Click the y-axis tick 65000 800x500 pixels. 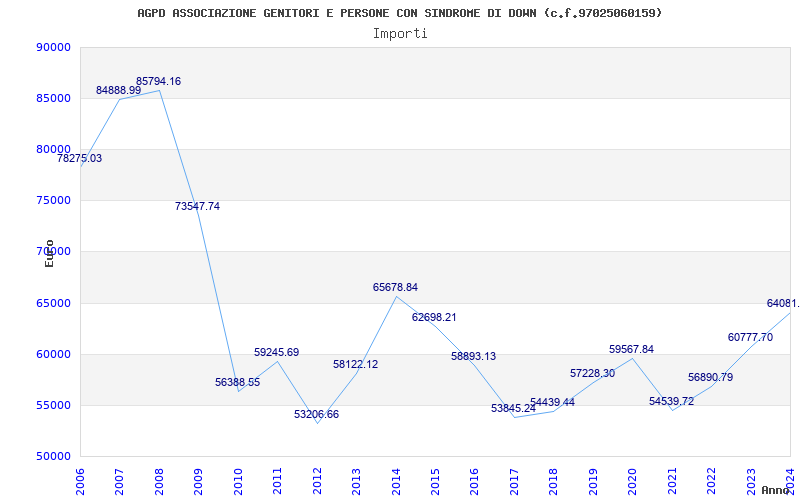(x=53, y=304)
